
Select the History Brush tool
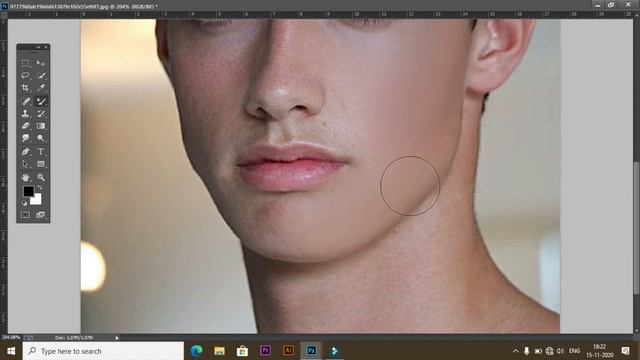(x=41, y=113)
